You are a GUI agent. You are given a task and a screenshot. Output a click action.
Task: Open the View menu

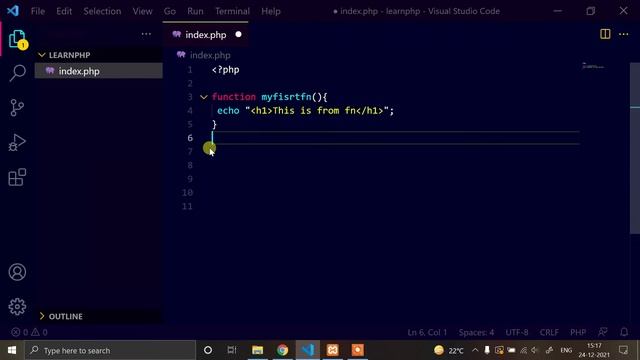click(x=142, y=11)
